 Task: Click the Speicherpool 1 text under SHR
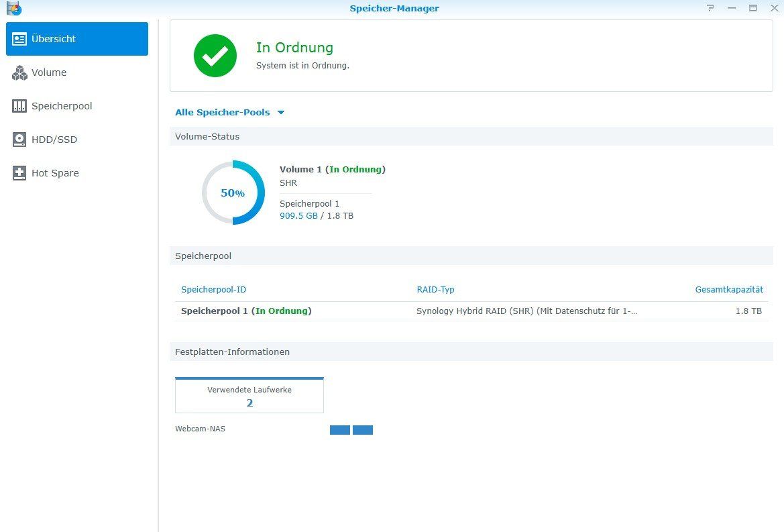(309, 203)
